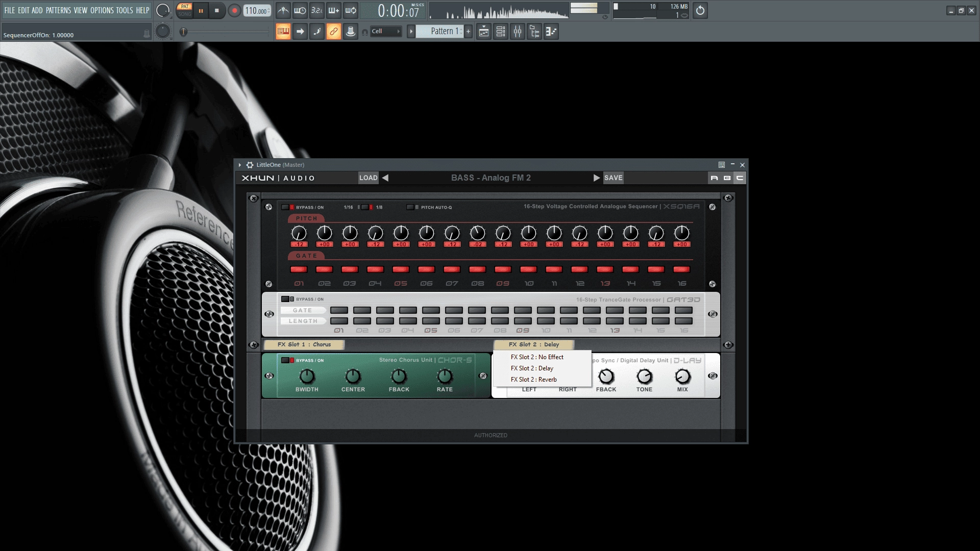Click the Delay FBACK knob
Viewport: 980px width, 551px height.
point(606,377)
